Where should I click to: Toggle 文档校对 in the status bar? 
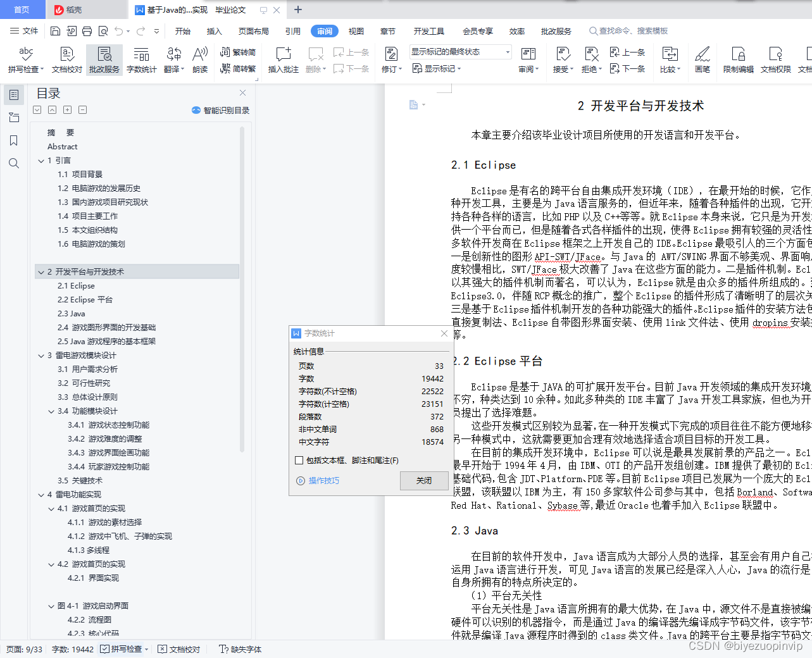pos(179,649)
